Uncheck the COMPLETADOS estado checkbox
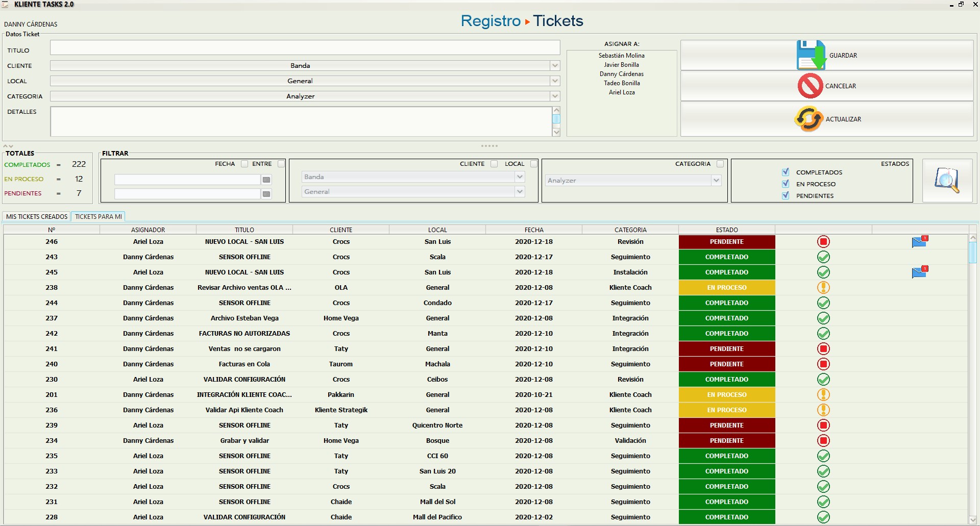This screenshot has width=980, height=526. click(x=785, y=172)
